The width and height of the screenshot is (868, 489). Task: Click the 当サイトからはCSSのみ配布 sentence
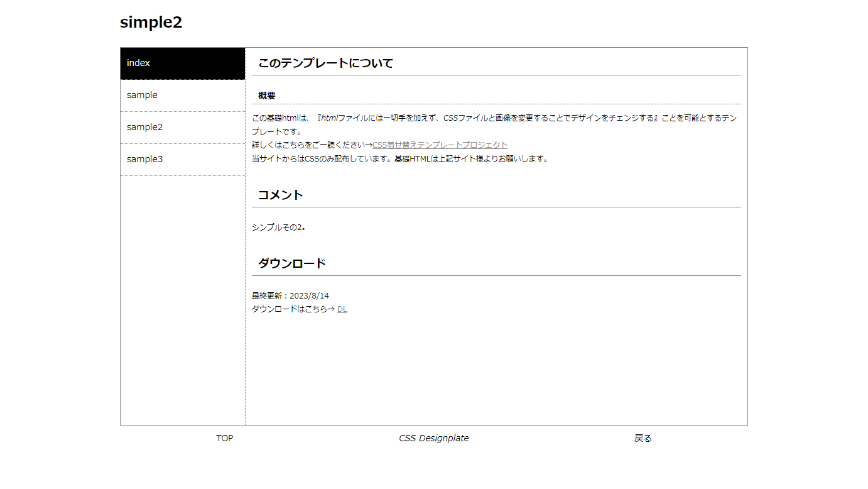(399, 158)
